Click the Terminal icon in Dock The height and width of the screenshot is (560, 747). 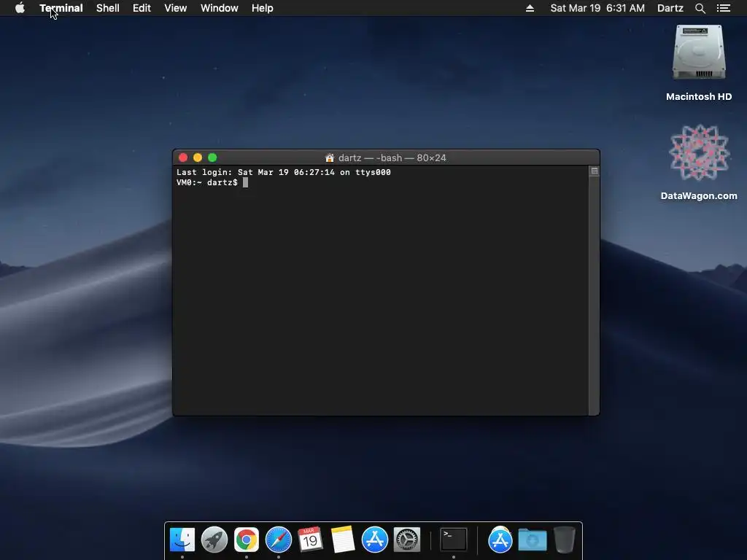pos(454,540)
